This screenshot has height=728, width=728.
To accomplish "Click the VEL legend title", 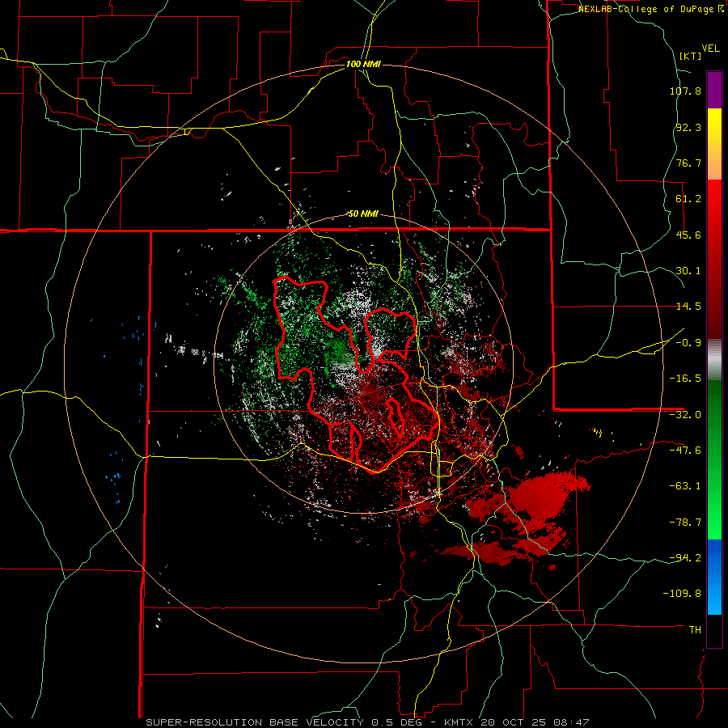I will (x=710, y=49).
